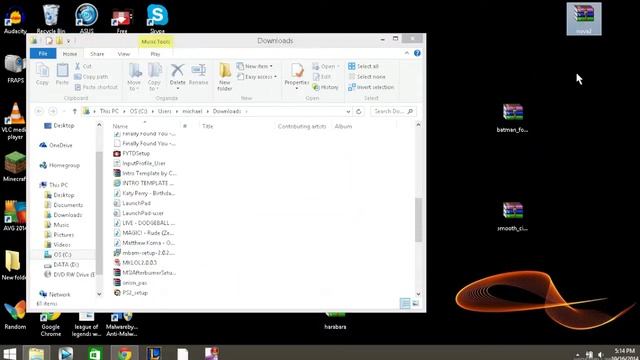Open the address bar history dropdown
This screenshot has width=640, height=360.
(x=348, y=111)
